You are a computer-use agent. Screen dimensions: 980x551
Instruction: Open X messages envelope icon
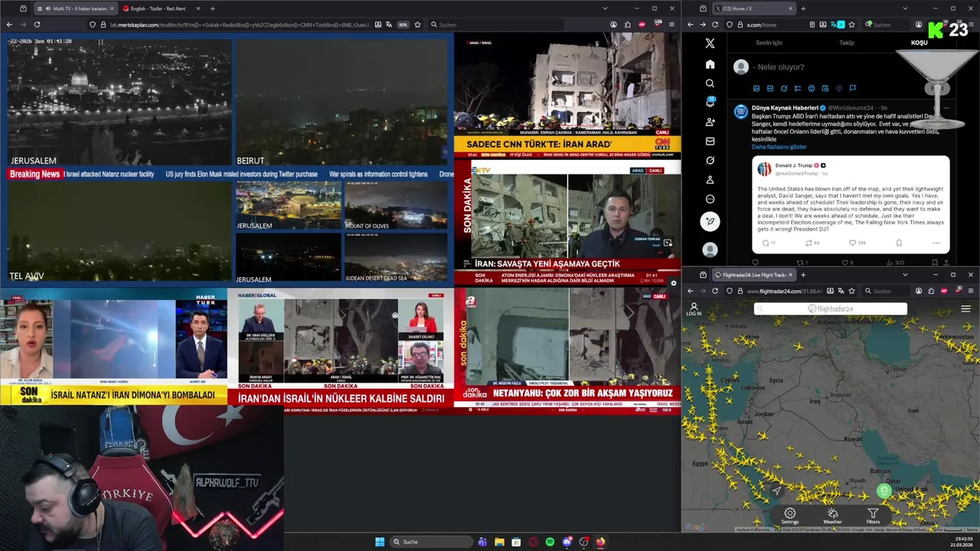click(x=710, y=141)
